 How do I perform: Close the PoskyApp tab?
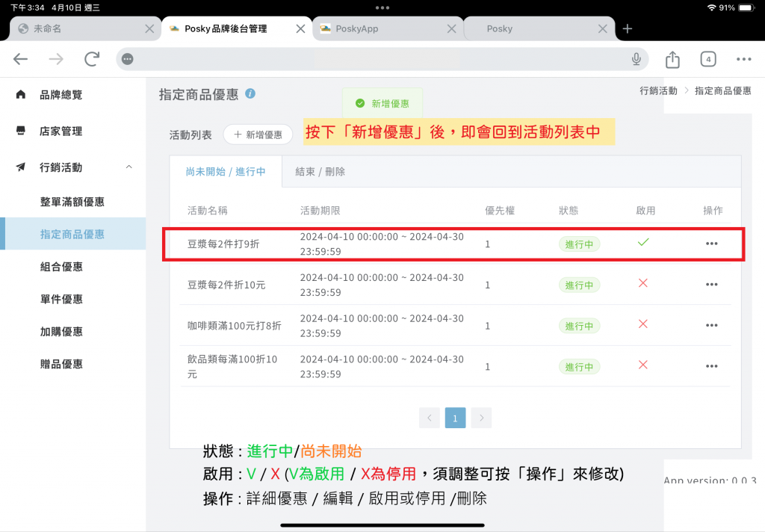[452, 29]
